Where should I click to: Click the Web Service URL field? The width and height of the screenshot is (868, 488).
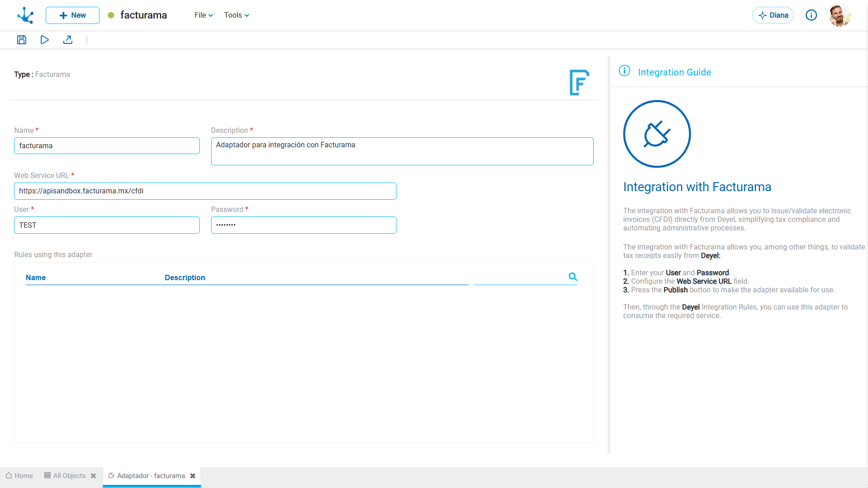pyautogui.click(x=205, y=191)
